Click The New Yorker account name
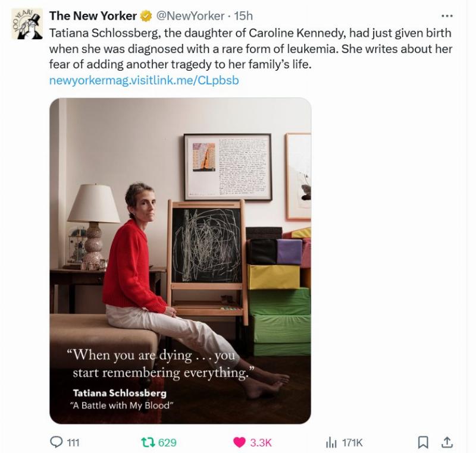Screen dimensions: 476x453 (93, 16)
